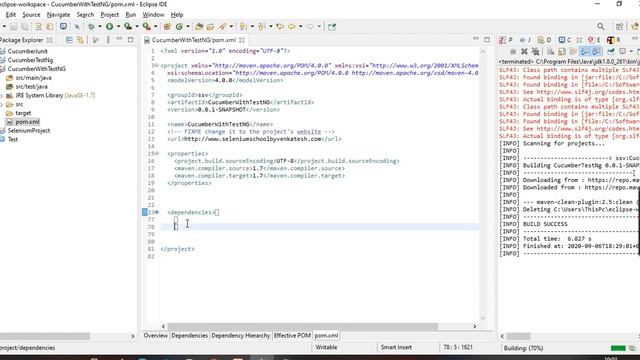The image size is (640, 360).
Task: Click the New Java Class icon
Action: (x=179, y=27)
